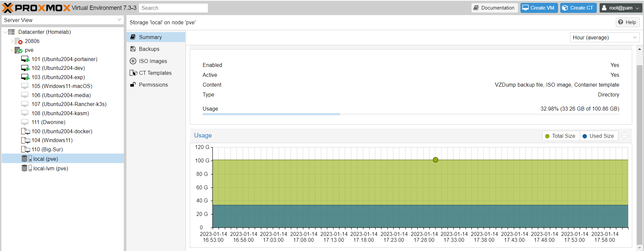Click the storage usage progress bar
The image size is (644, 251).
[x=411, y=114]
